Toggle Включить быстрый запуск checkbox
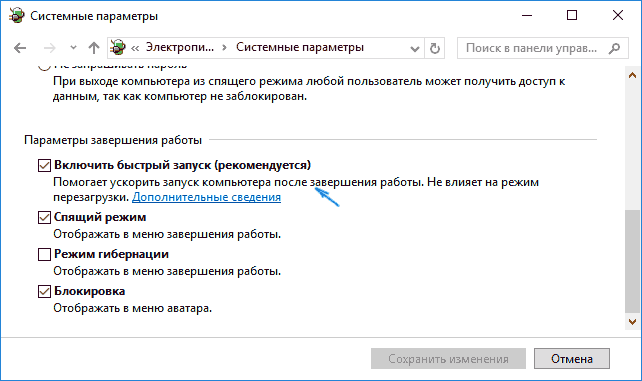The image size is (642, 381). 44,165
